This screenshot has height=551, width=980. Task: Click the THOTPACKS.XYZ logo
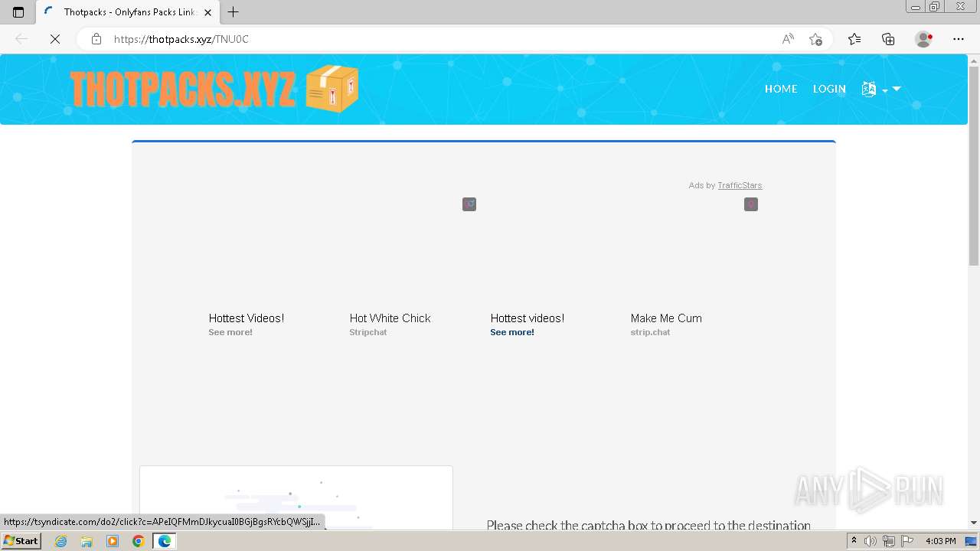point(183,90)
